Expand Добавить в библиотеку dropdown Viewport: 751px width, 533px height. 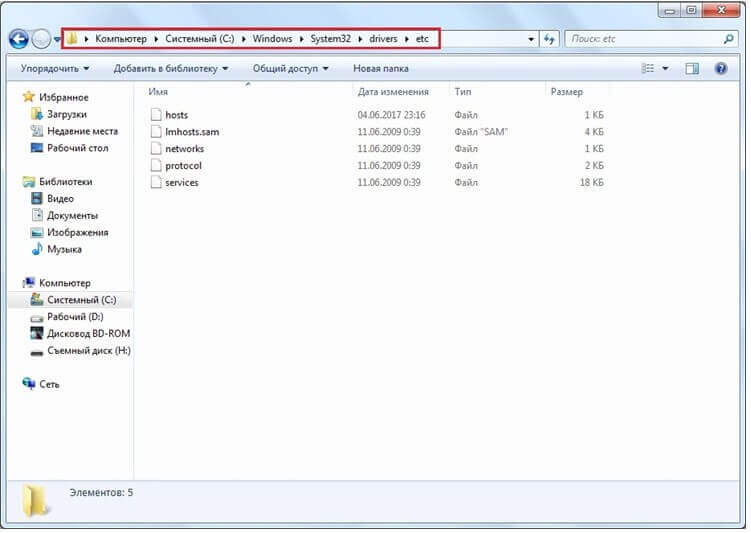pos(170,69)
